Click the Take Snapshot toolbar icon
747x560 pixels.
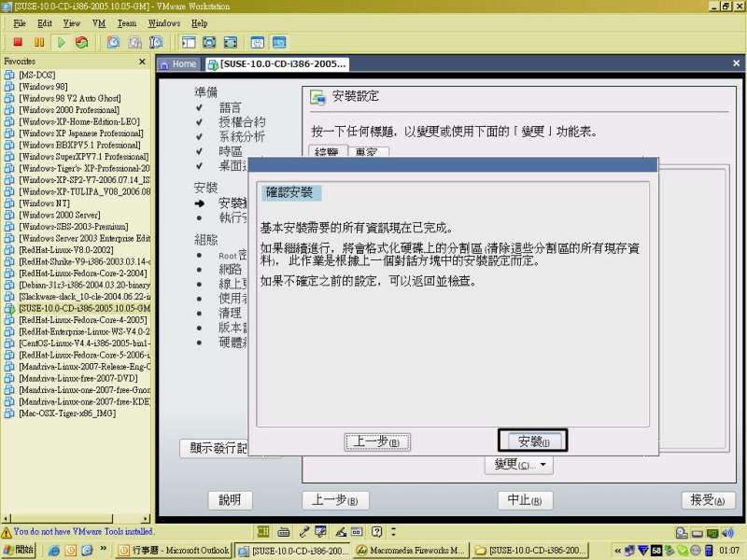[x=113, y=42]
